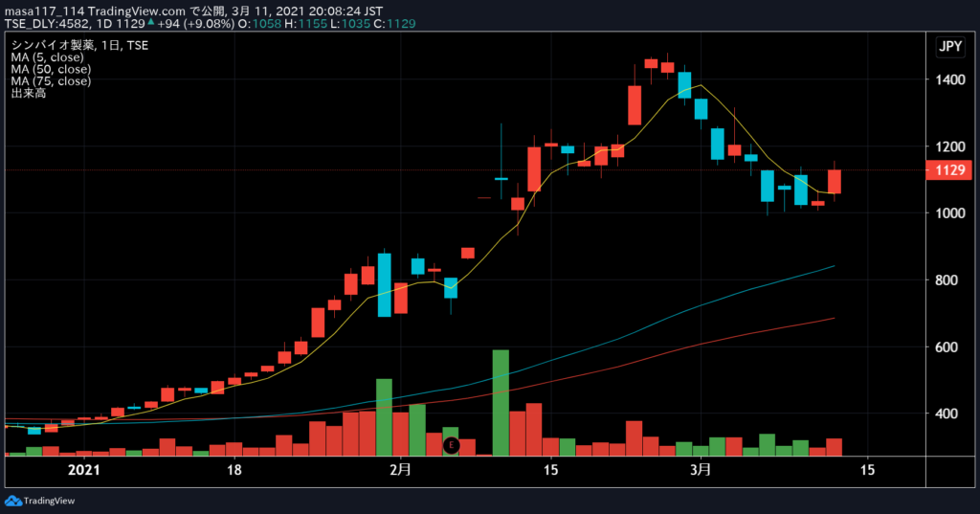This screenshot has height=514, width=980.
Task: Click the シンバイオ製薬, 1日, TSE title
Action: pos(79,45)
